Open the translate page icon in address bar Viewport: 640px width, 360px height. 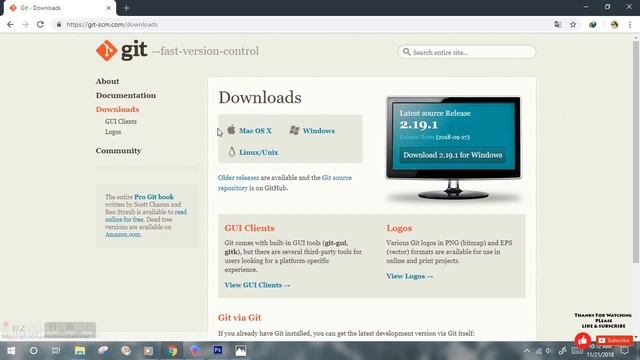point(558,24)
